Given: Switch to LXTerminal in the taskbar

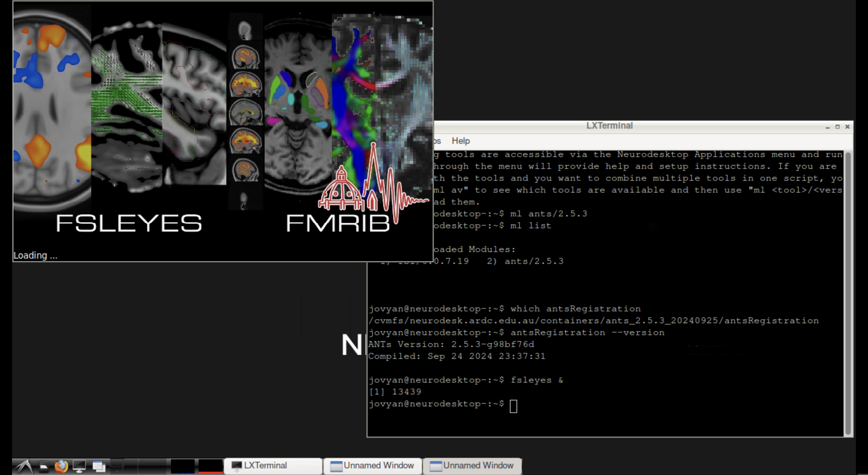Looking at the screenshot, I should pyautogui.click(x=273, y=466).
